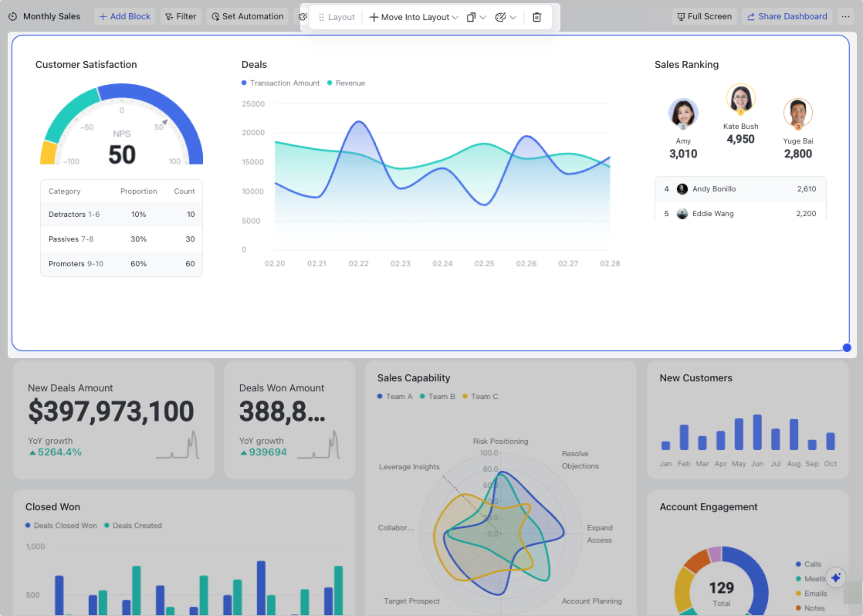Delete the selected block via trash icon
Image resolution: width=863 pixels, height=616 pixels.
(x=537, y=16)
